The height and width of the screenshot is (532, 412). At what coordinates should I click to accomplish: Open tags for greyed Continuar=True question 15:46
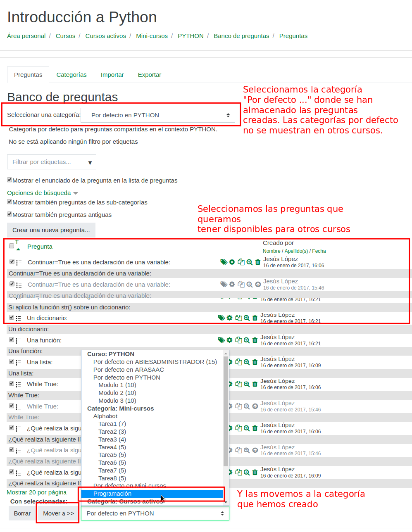point(224,284)
